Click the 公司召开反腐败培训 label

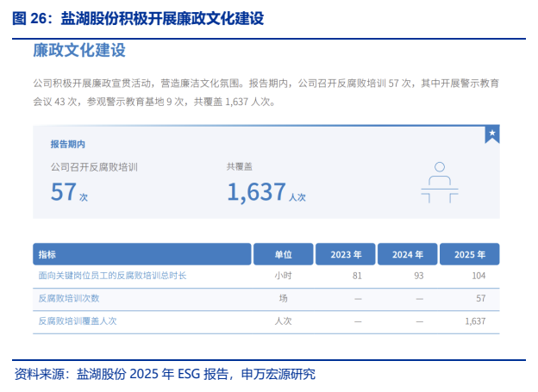pos(94,167)
